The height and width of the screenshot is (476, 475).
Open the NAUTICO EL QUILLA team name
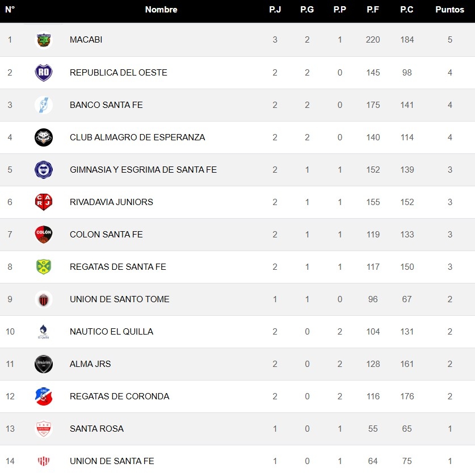[x=111, y=332]
